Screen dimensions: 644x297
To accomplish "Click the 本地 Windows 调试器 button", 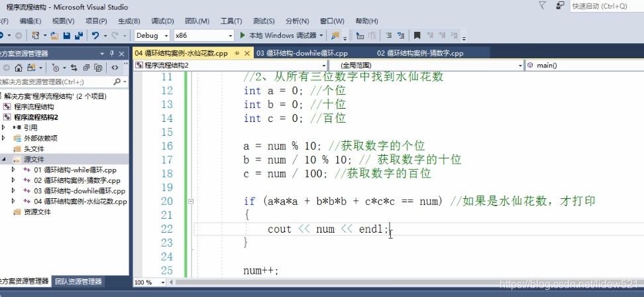I will 282,35.
